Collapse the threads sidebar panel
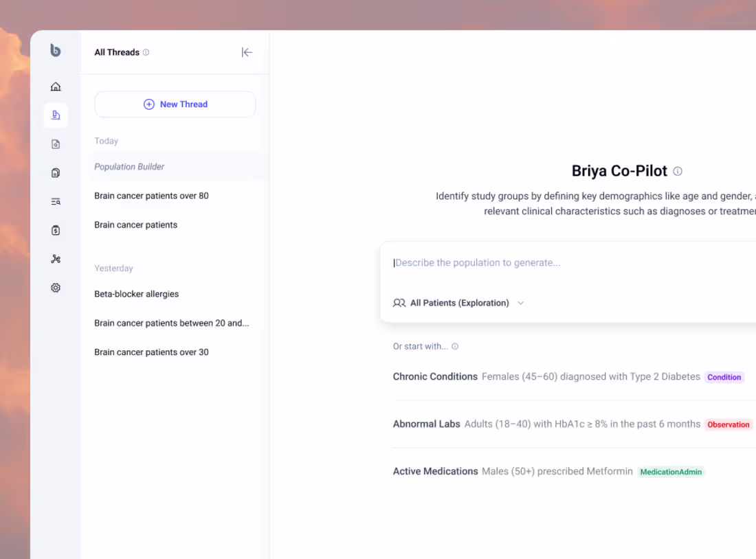 247,52
